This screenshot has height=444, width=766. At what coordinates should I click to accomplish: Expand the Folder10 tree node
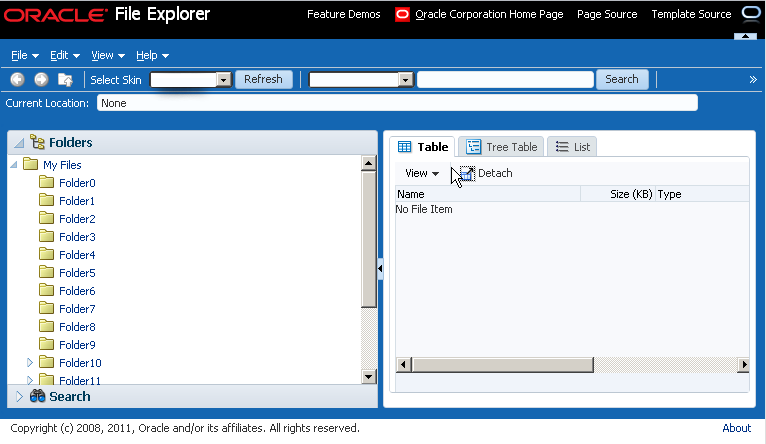30,362
